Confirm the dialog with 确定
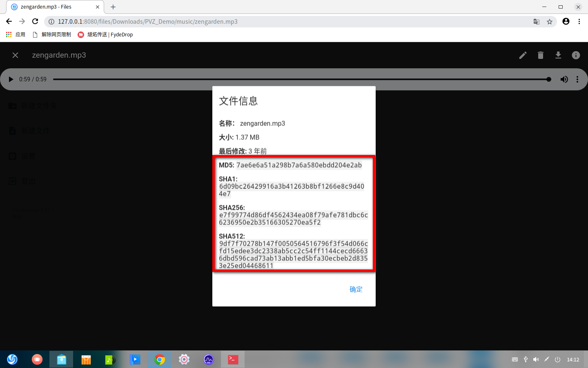 click(356, 289)
